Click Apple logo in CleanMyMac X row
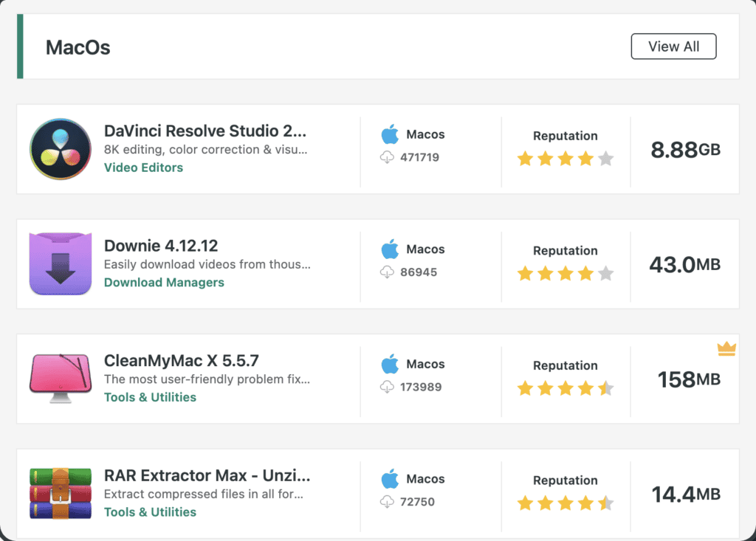 [x=390, y=363]
